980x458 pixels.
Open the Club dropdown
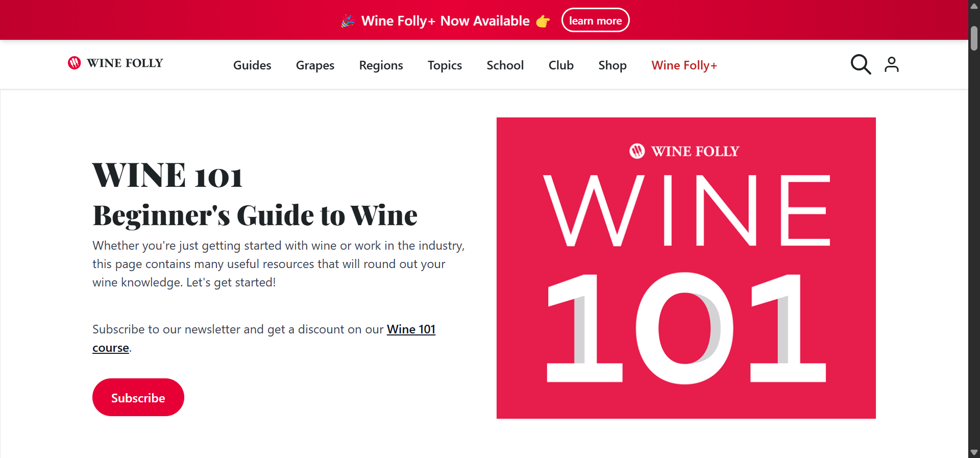[560, 65]
